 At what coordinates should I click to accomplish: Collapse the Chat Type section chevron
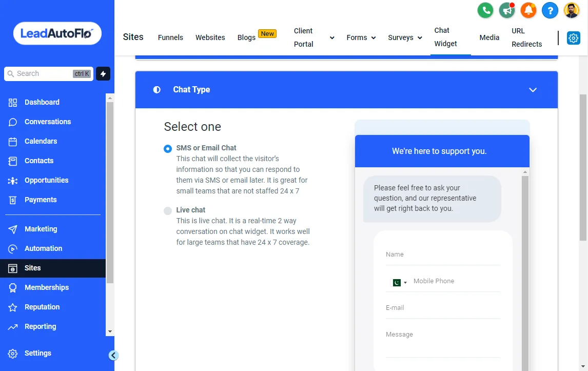click(533, 90)
